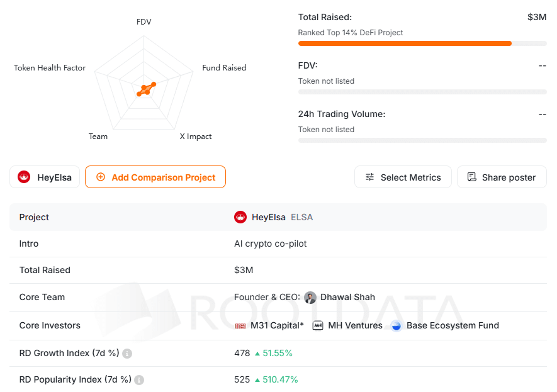The height and width of the screenshot is (392, 557).
Task: Open the M31 Capital investor link
Action: coord(277,326)
